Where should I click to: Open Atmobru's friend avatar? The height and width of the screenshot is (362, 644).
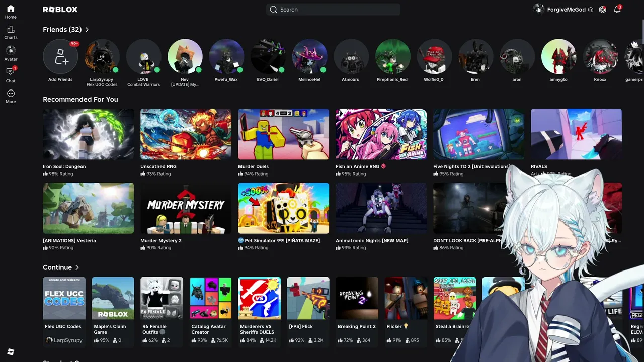pyautogui.click(x=351, y=56)
